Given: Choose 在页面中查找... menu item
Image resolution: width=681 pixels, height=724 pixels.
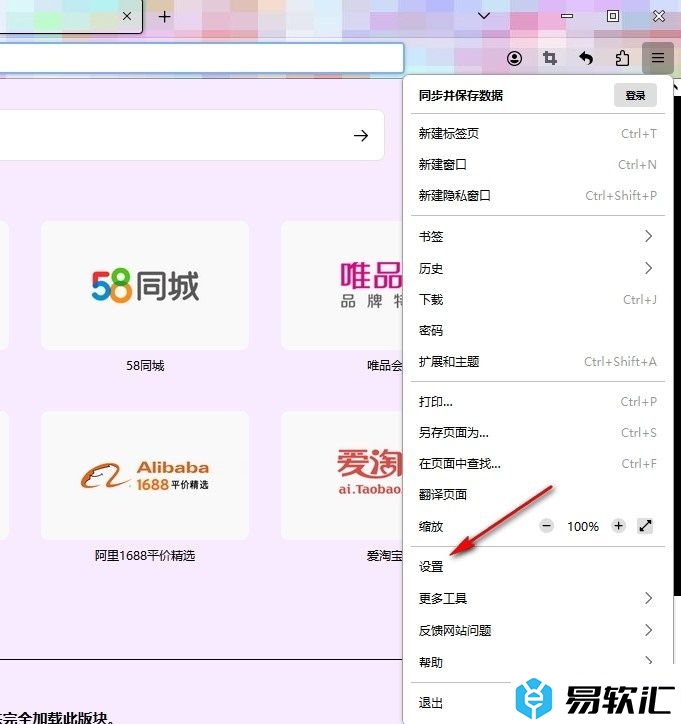Looking at the screenshot, I should [537, 464].
